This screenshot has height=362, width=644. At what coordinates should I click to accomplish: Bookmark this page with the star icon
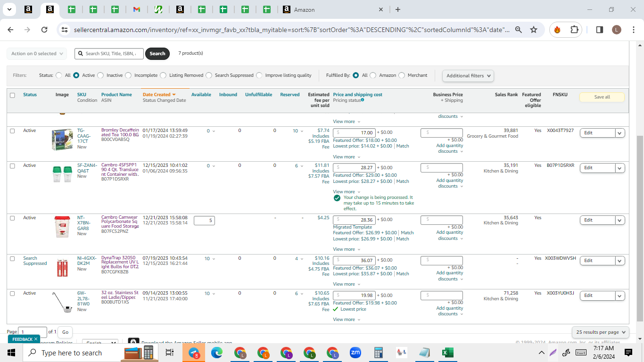[x=534, y=30]
